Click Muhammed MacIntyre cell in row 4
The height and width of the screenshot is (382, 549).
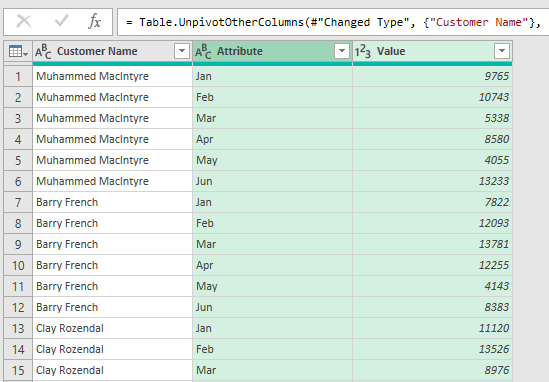(x=112, y=139)
